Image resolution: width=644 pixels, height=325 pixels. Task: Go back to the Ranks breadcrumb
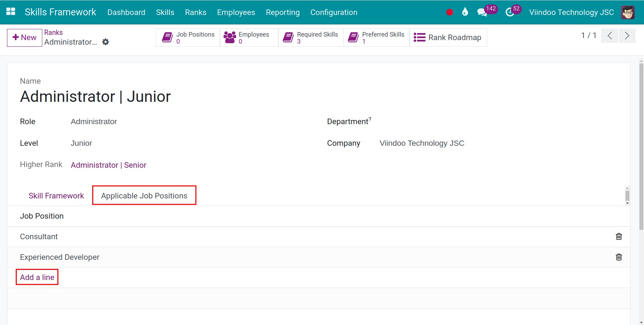[x=53, y=32]
